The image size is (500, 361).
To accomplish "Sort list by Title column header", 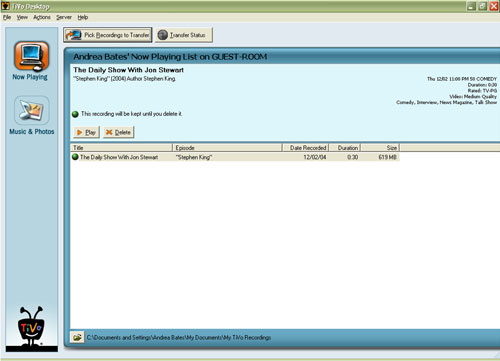I will click(121, 148).
